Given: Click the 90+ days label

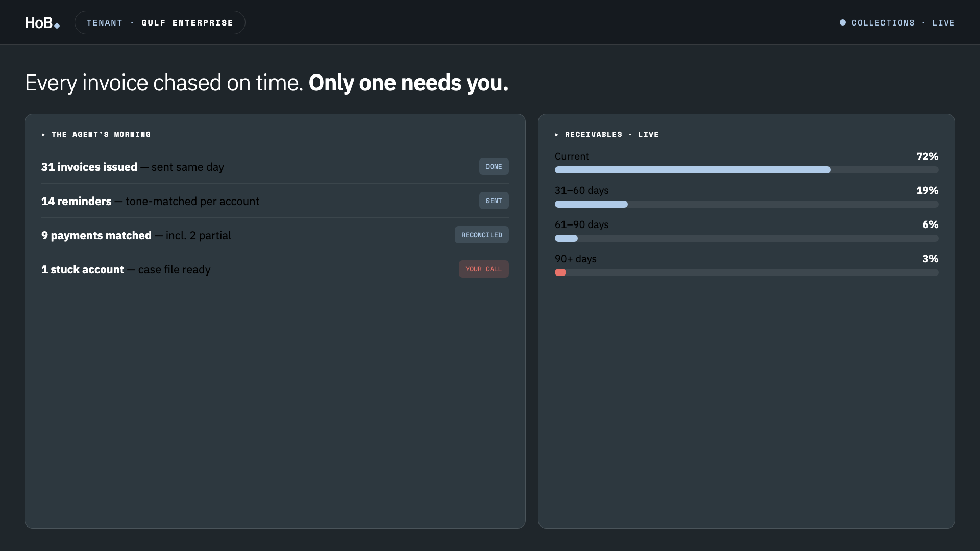Looking at the screenshot, I should point(575,259).
